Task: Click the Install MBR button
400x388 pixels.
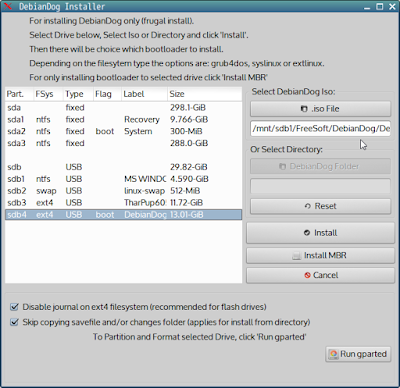Action: pos(320,255)
